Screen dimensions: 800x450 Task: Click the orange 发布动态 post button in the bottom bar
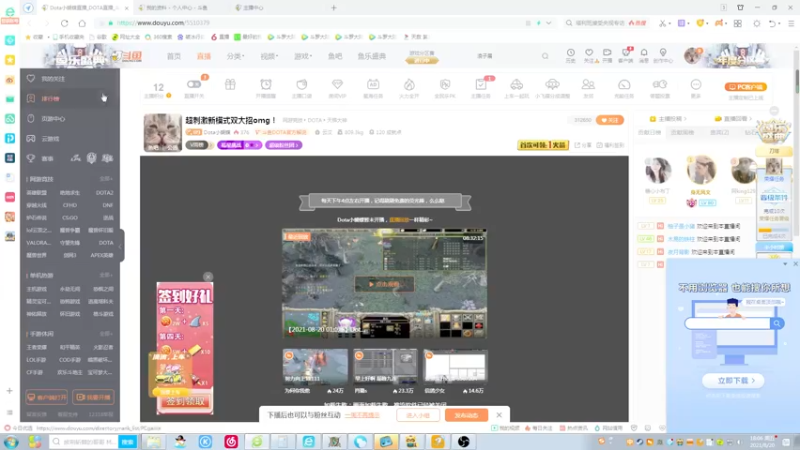[x=466, y=415]
